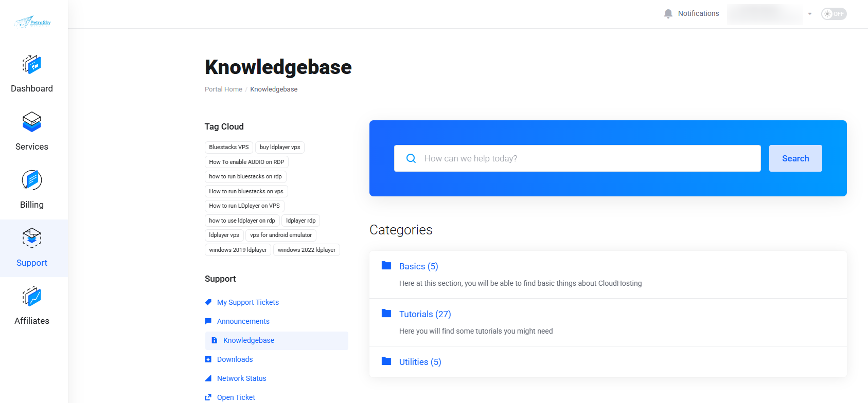
Task: Go to Dashboard label in sidebar
Action: tap(32, 88)
